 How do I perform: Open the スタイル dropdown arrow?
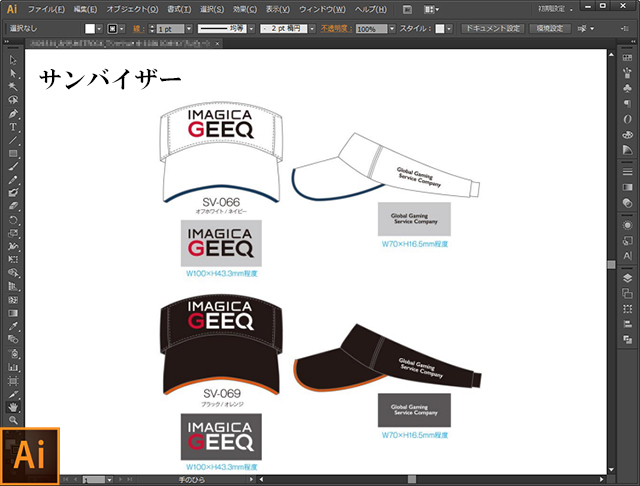tap(449, 29)
